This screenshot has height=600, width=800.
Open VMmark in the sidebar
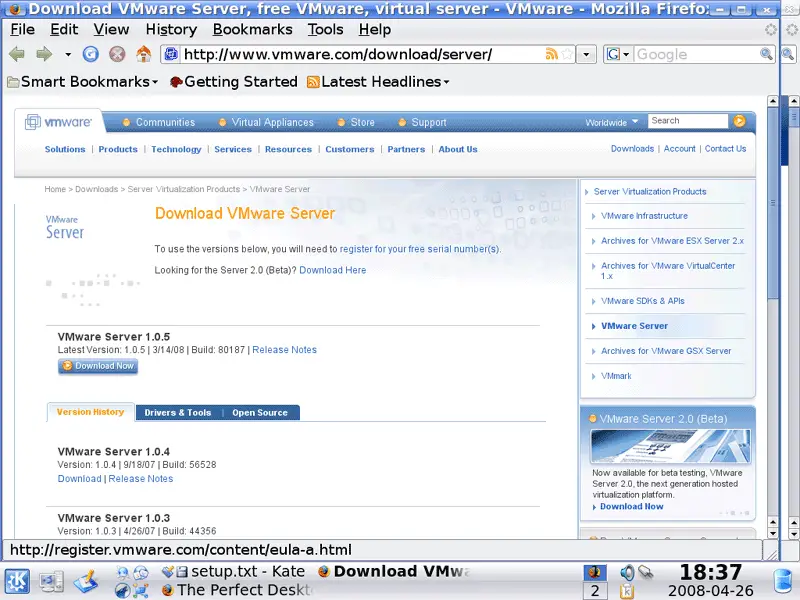(616, 376)
